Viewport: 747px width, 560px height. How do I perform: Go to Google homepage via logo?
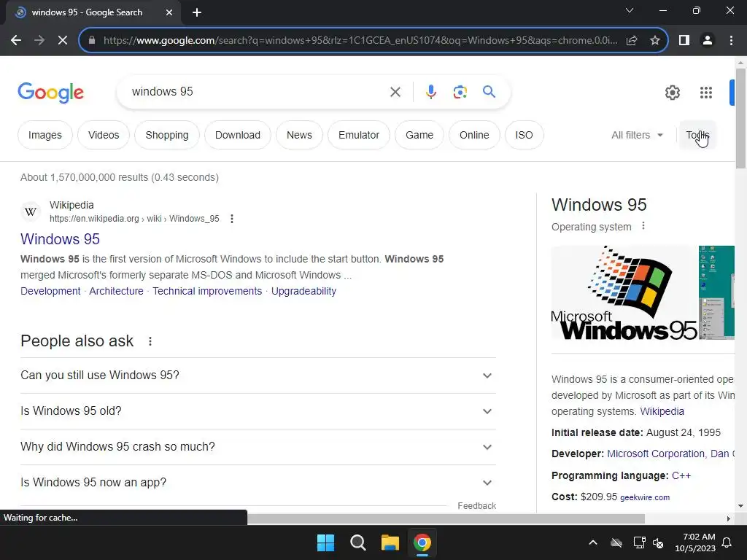point(51,93)
